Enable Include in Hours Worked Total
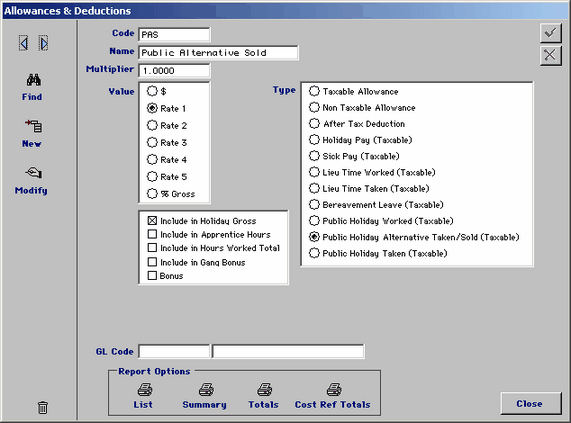Image resolution: width=571 pixels, height=423 pixels. pos(152,248)
